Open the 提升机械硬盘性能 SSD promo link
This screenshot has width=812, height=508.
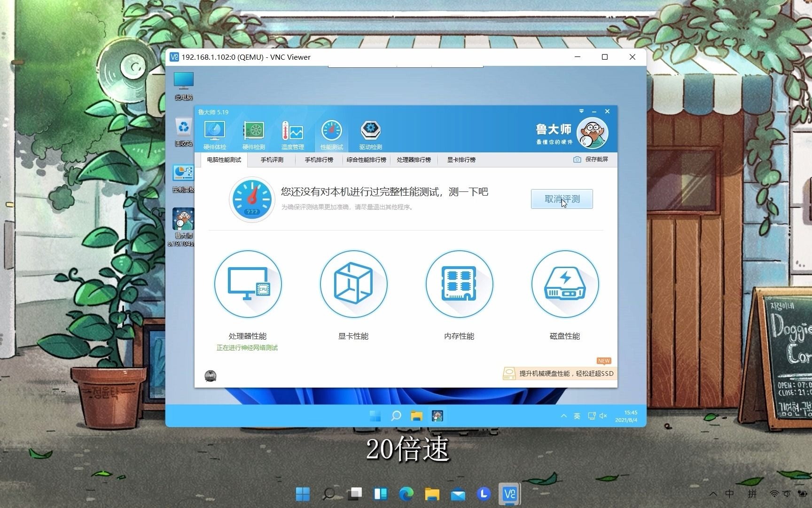559,373
